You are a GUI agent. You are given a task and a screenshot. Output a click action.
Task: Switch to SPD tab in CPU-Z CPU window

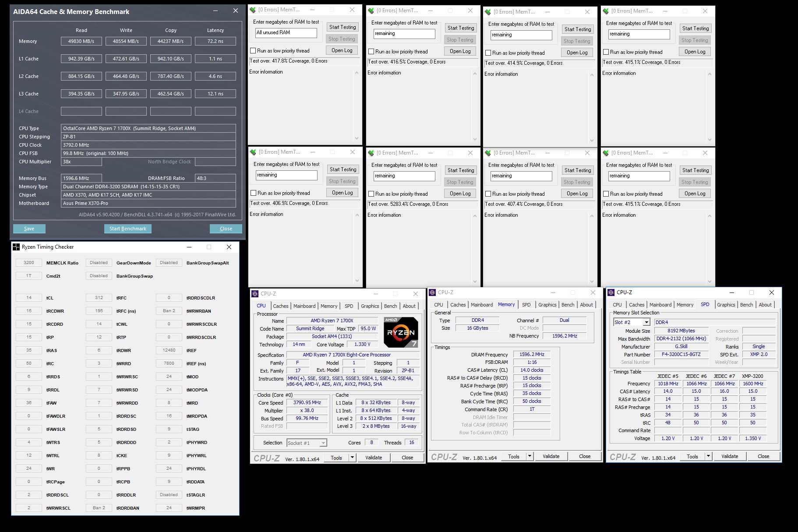click(x=349, y=307)
